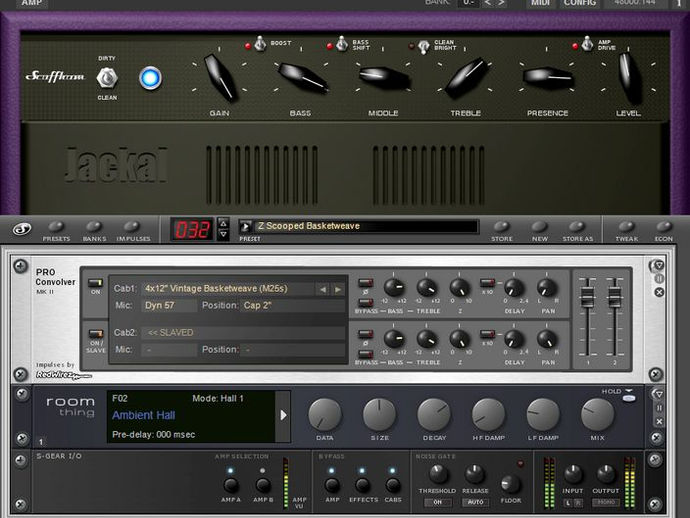
Task: Toggle Cab1 ON switch
Action: [x=95, y=283]
